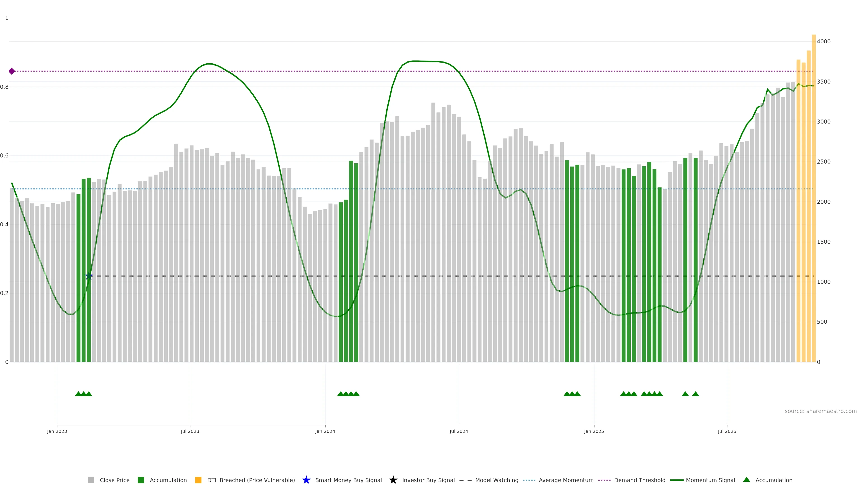Click the blue star legend icon
Image resolution: width=868 pixels, height=488 pixels.
[306, 480]
